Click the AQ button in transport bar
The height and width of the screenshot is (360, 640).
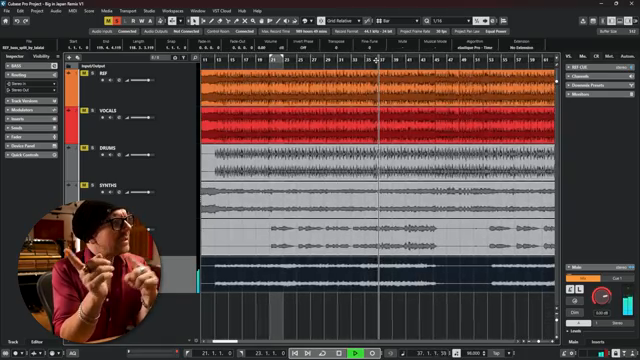click(73, 353)
